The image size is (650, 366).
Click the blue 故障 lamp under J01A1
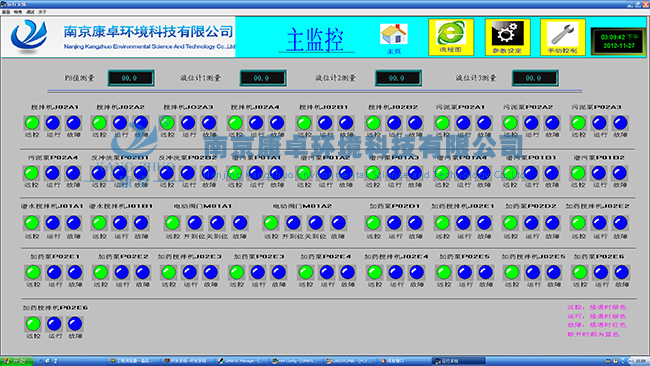[74, 223]
